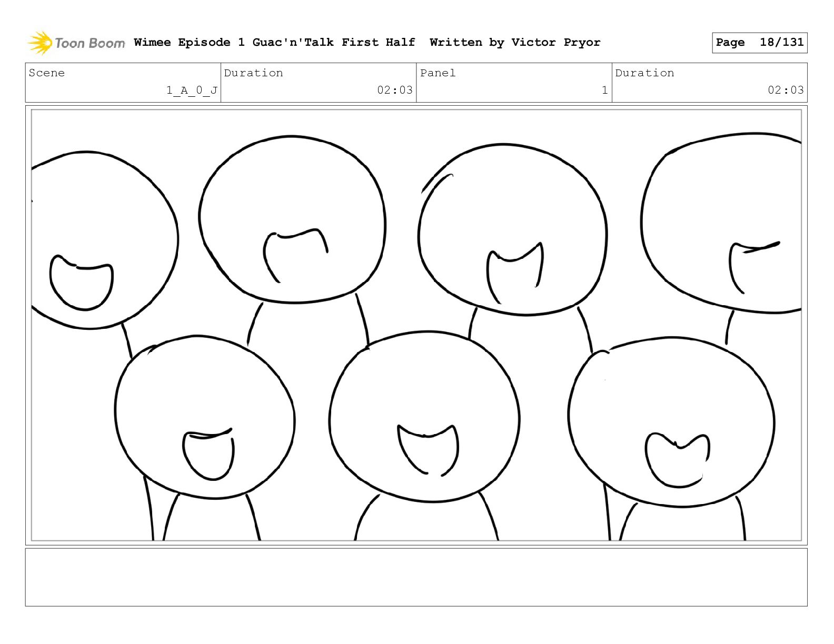Click the 'Duration' label beside Scene
Screen dimensions: 834x644
(x=253, y=73)
